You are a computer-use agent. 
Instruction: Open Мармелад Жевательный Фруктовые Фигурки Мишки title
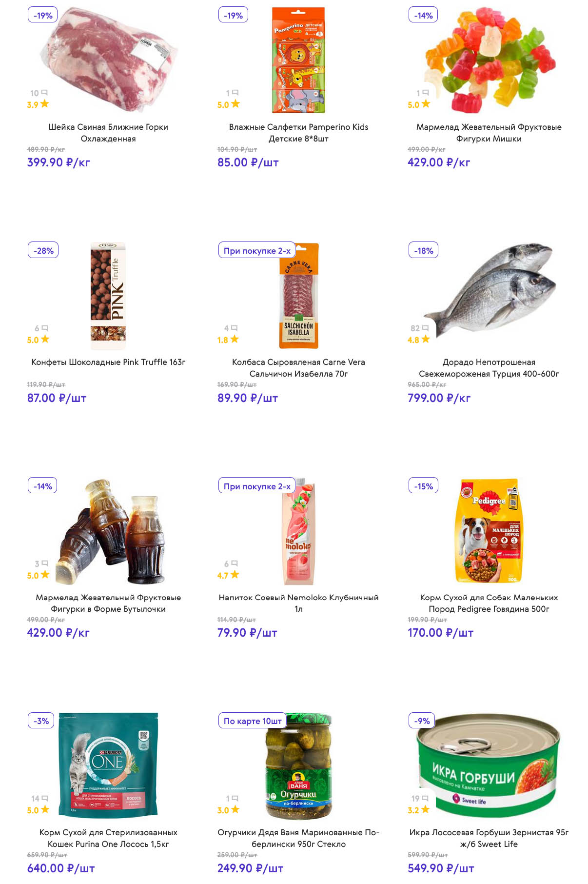click(489, 133)
